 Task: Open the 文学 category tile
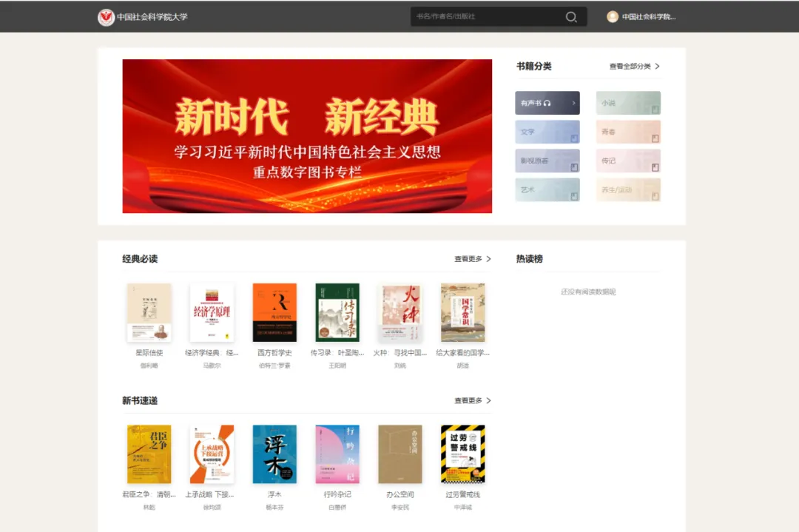pos(547,132)
